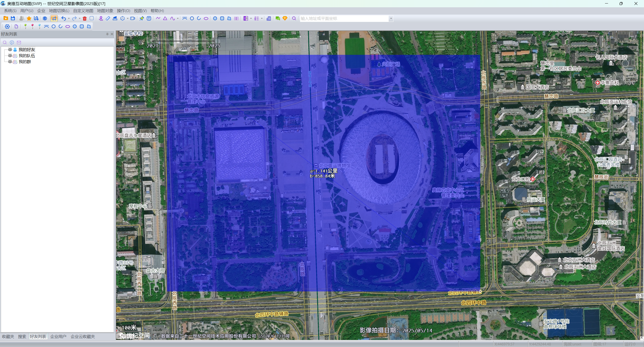Click the purple striped columns icon
Viewport: 644px width, 347px height.
[x=236, y=18]
